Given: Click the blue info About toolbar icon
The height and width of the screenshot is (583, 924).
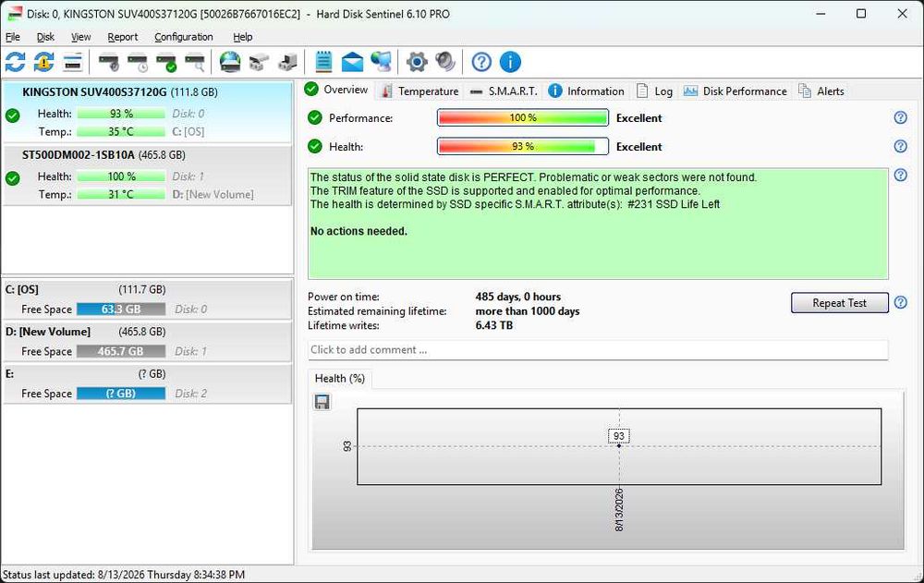Looking at the screenshot, I should (510, 62).
